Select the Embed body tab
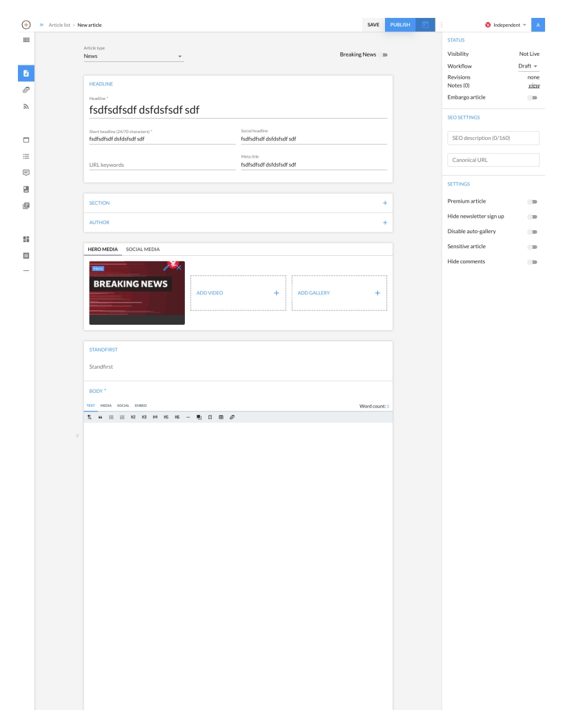The width and height of the screenshot is (563, 728). [x=141, y=405]
